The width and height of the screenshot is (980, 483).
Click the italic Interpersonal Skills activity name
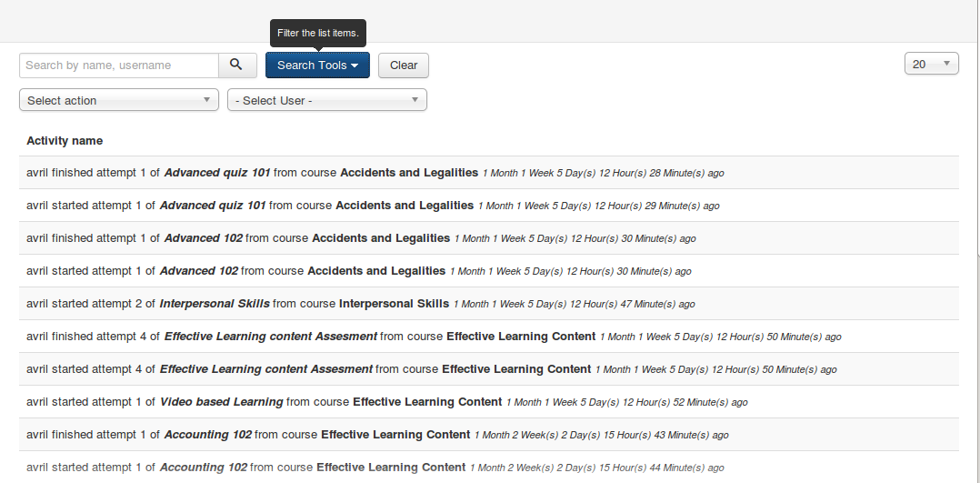(215, 304)
